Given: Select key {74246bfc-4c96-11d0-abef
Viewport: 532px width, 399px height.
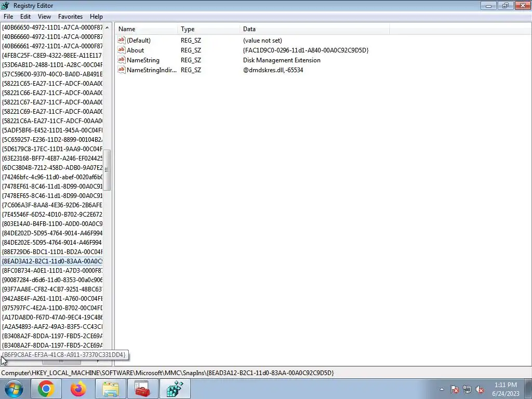Looking at the screenshot, I should click(x=52, y=177).
